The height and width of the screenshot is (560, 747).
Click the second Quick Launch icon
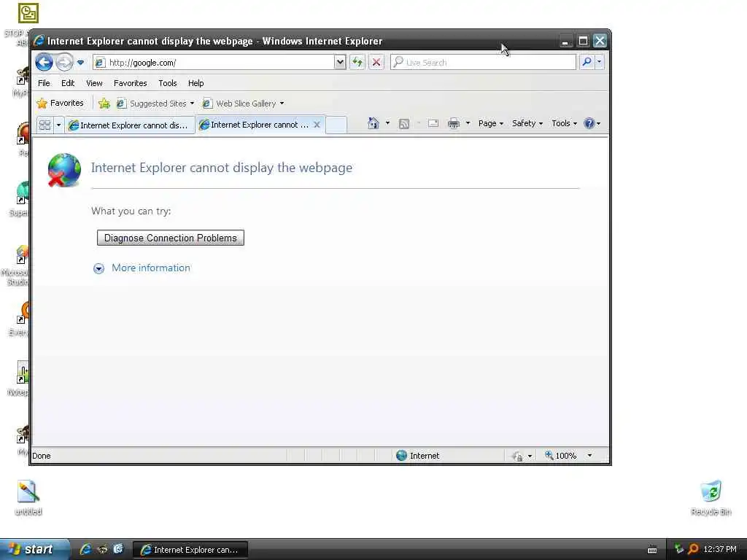coord(102,549)
